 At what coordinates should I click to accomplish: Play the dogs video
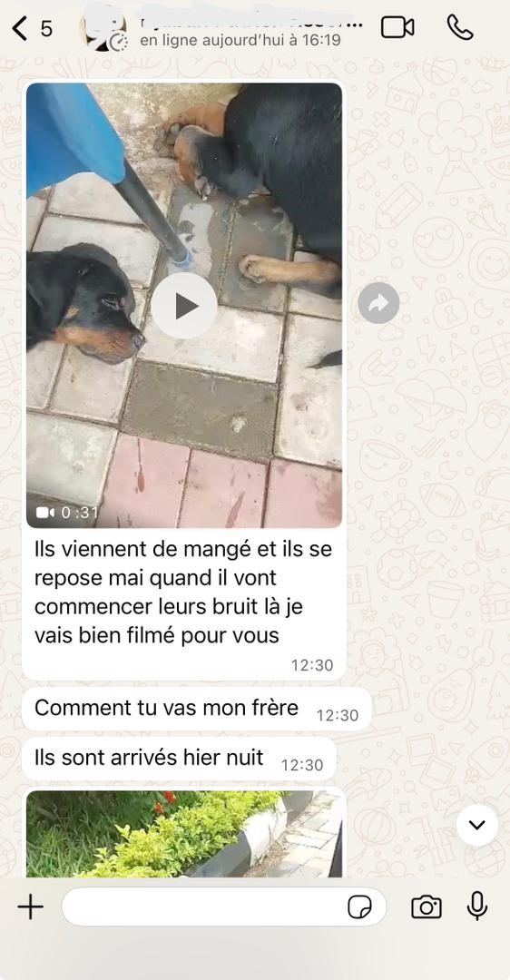pyautogui.click(x=183, y=306)
